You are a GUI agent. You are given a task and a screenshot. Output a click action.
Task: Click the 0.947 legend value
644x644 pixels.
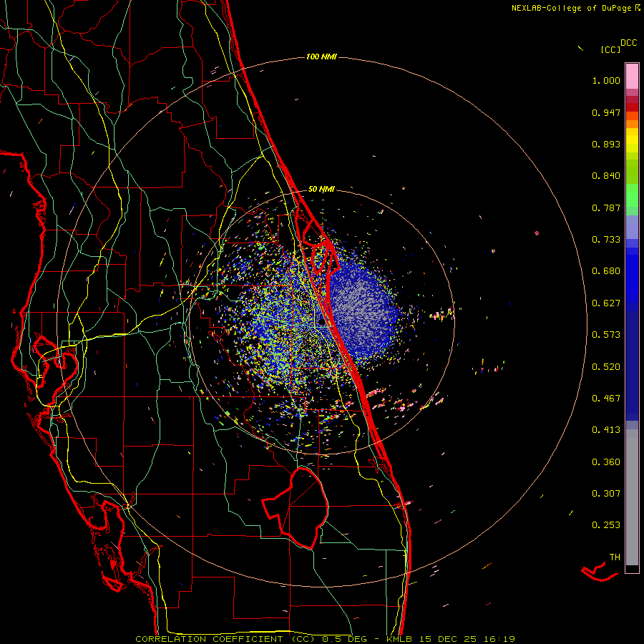pyautogui.click(x=606, y=112)
